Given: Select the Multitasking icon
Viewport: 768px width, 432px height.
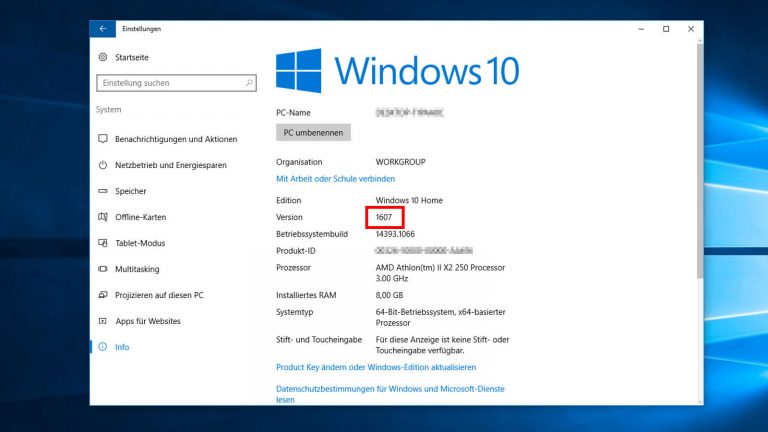Looking at the screenshot, I should [x=103, y=269].
